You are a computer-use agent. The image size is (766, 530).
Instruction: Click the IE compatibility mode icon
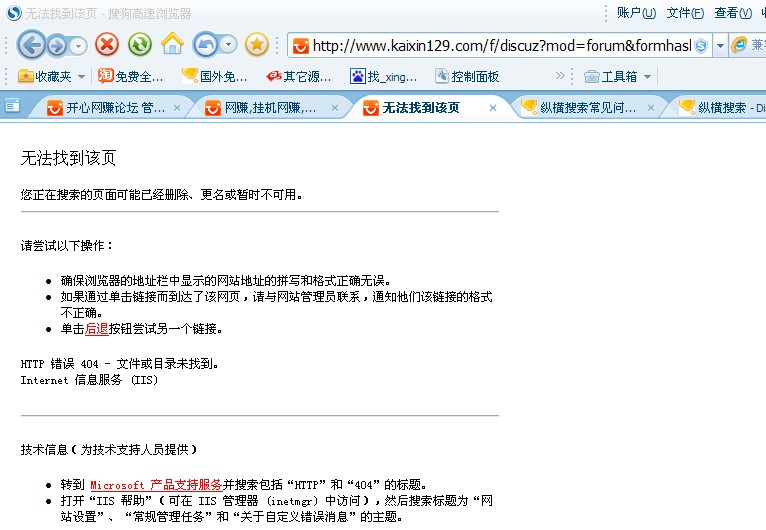click(739, 45)
